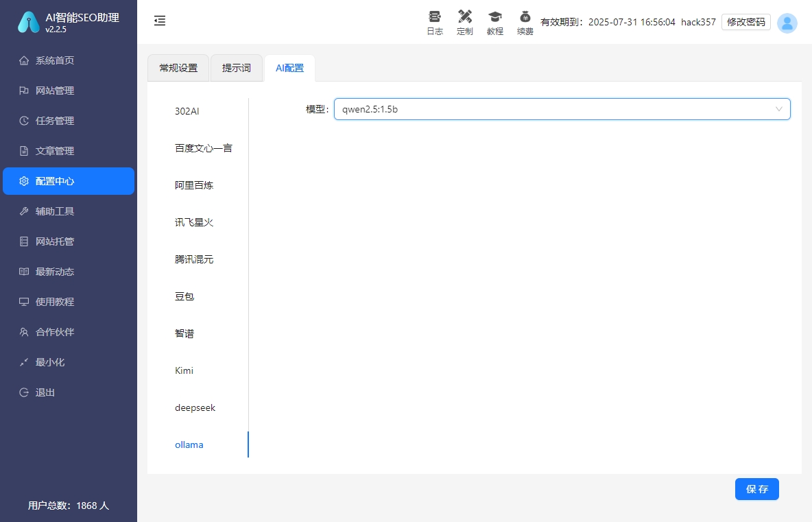Click the 配置中心 gear icon

(24, 181)
